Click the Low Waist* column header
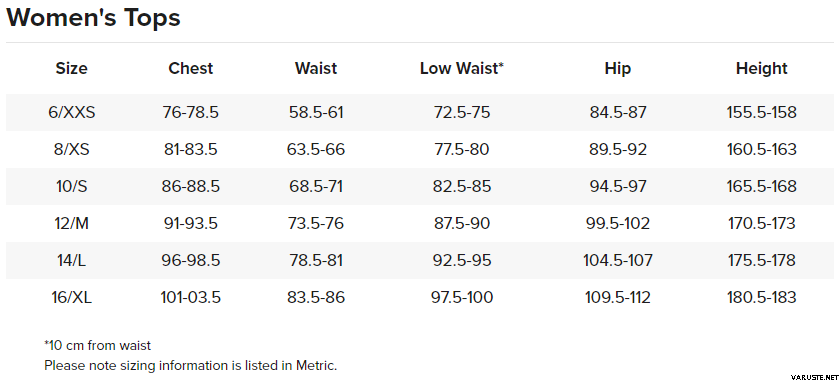 [x=462, y=69]
